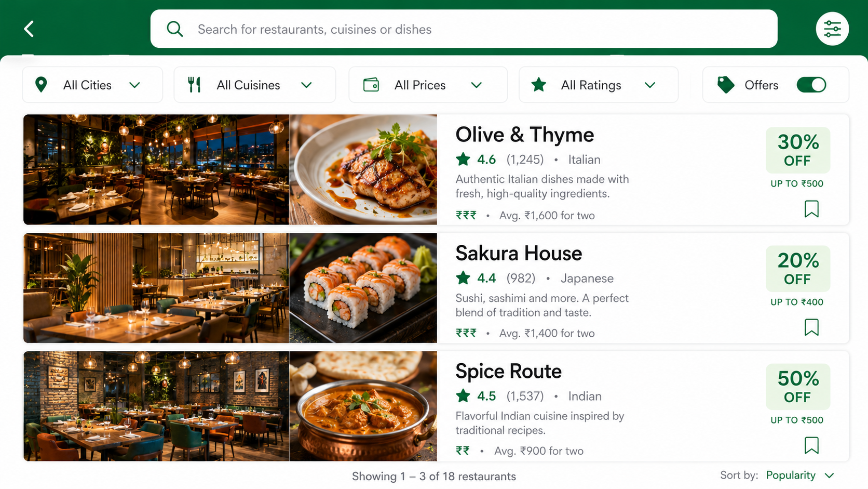
Task: View Sakura House interior photo
Action: click(156, 288)
